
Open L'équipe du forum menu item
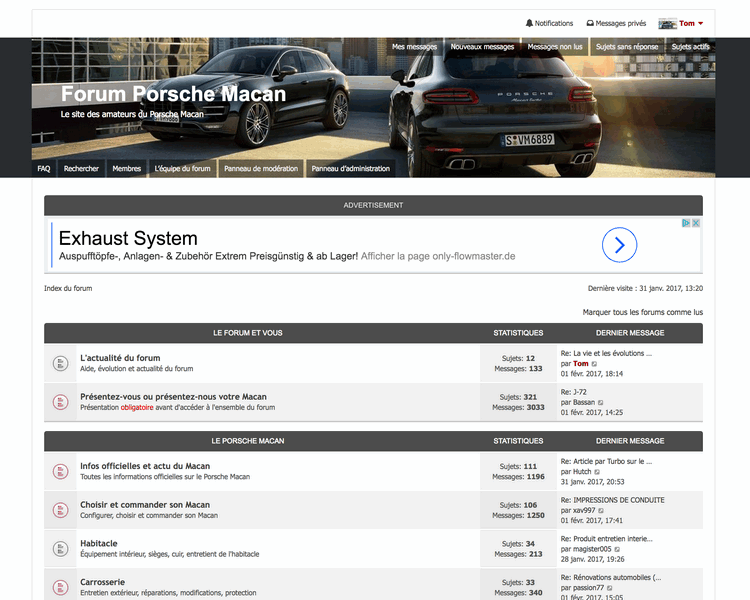(182, 168)
